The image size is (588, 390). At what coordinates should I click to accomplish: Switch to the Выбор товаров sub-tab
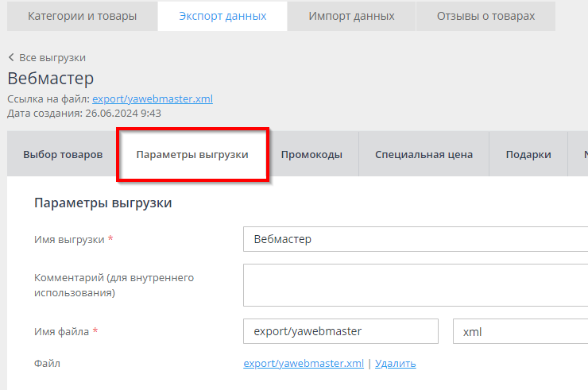(x=63, y=155)
